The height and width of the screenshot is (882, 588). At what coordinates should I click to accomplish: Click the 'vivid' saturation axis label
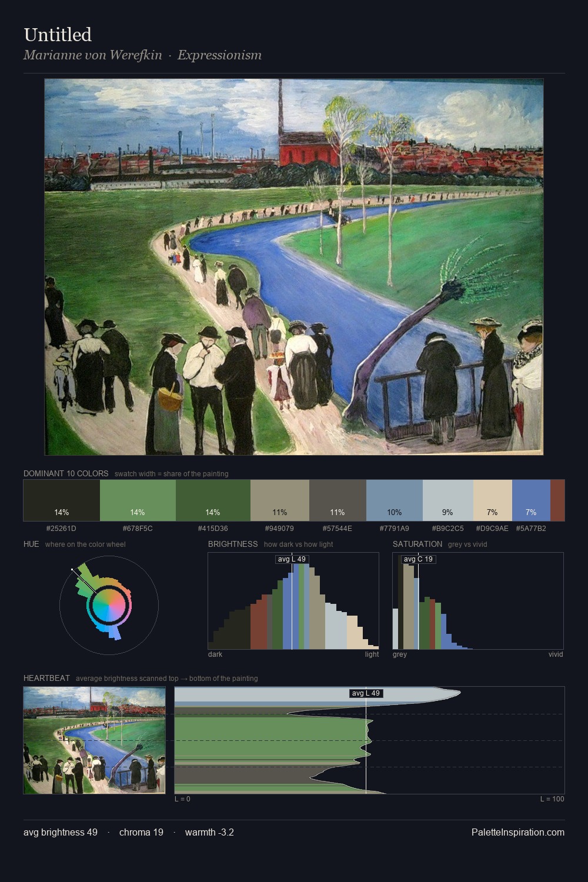[x=556, y=654]
